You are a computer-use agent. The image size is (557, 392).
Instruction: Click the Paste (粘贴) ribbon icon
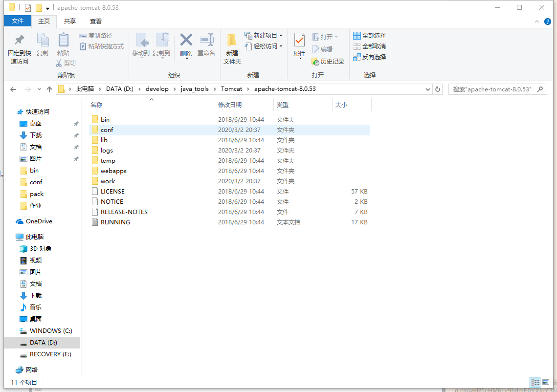63,40
